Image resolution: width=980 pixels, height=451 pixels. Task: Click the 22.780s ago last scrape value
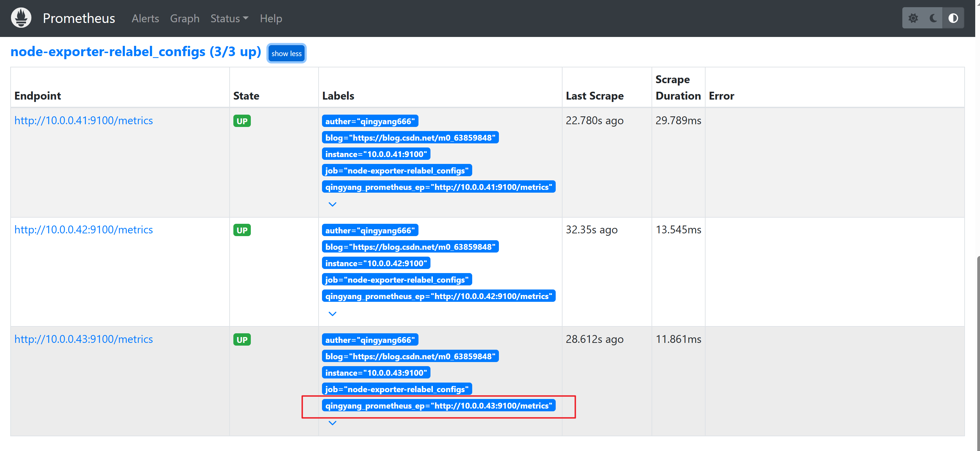[x=594, y=120]
